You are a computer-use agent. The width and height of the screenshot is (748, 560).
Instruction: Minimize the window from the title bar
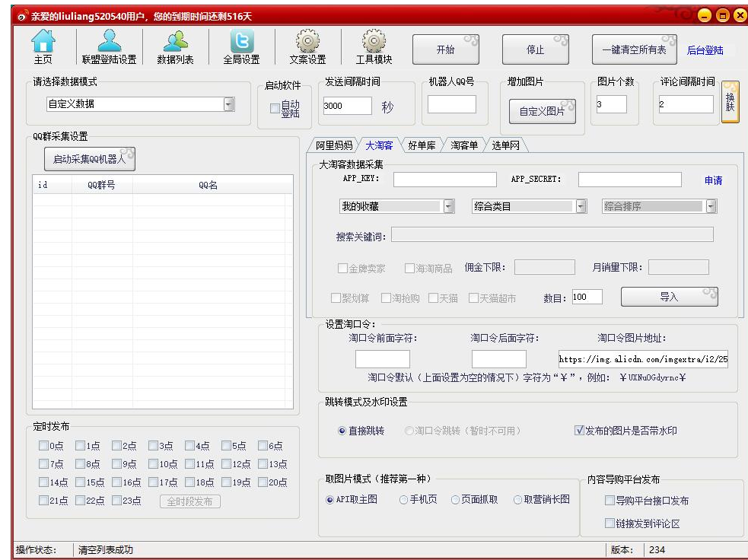[x=705, y=16]
